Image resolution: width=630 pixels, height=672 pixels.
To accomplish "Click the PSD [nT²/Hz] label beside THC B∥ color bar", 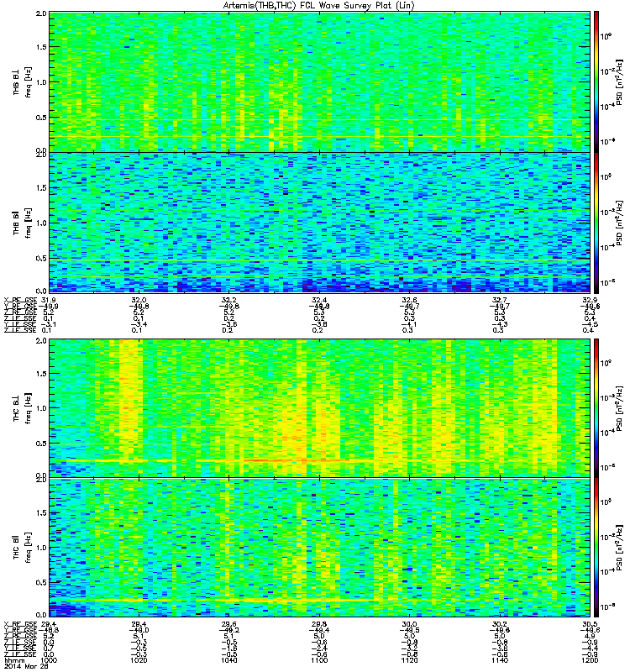I will 619,548.
